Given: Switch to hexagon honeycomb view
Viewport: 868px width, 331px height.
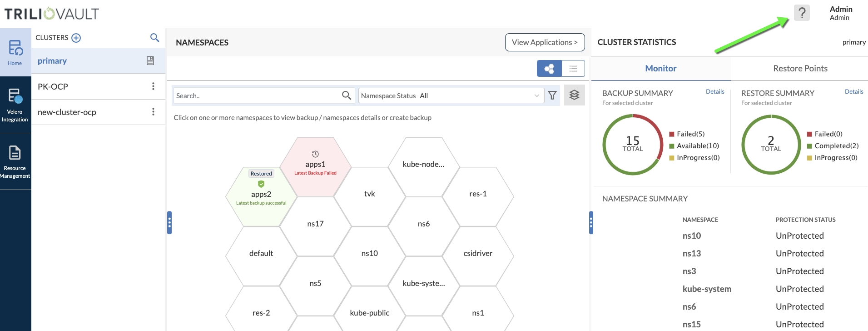Looking at the screenshot, I should pos(549,69).
